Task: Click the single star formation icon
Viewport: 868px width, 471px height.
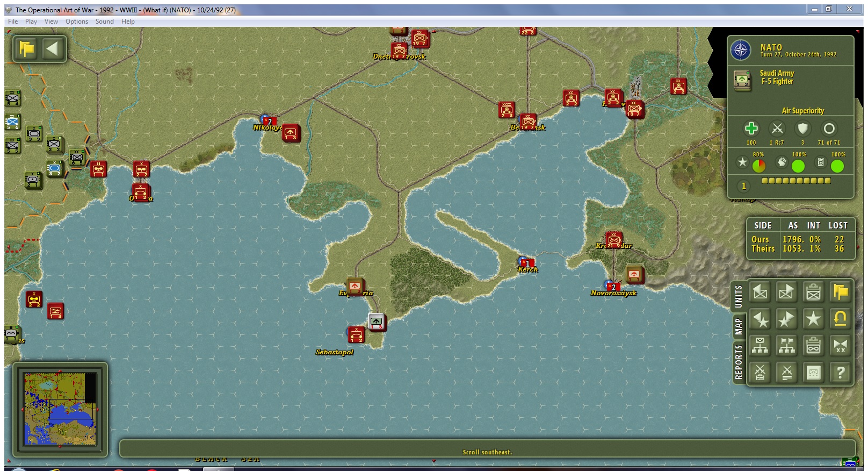Action: click(813, 319)
